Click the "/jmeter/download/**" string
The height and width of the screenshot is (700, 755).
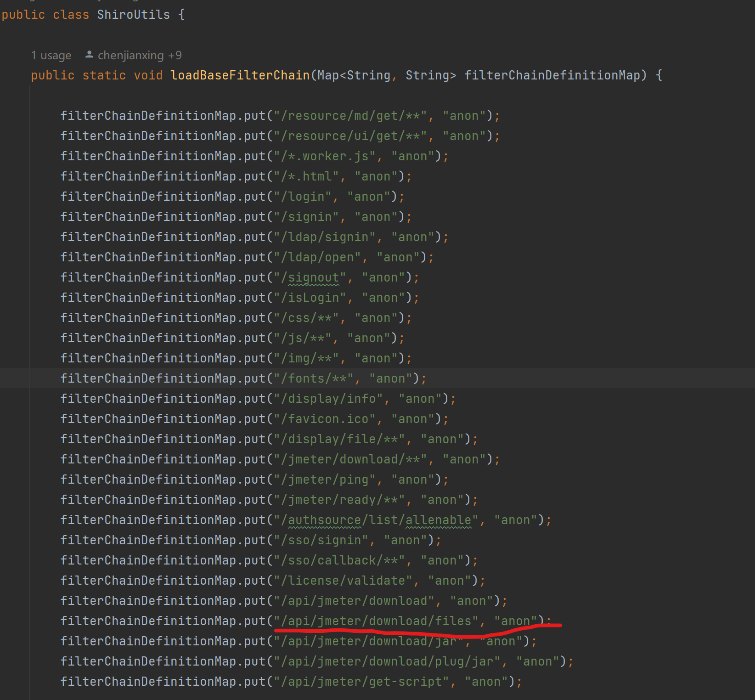350,459
